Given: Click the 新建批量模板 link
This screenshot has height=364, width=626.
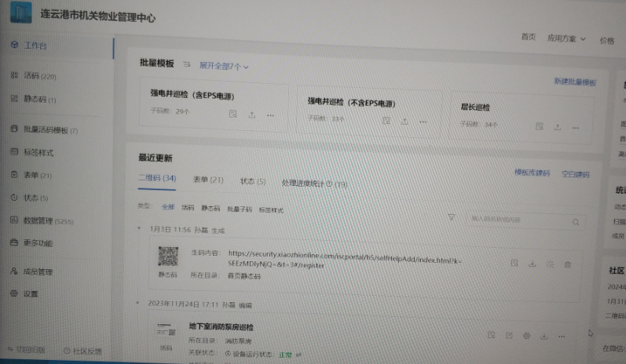Looking at the screenshot, I should [574, 82].
